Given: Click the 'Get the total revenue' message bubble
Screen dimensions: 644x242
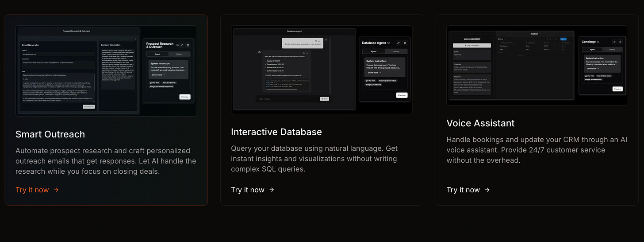Looking at the screenshot, I should [x=303, y=43].
